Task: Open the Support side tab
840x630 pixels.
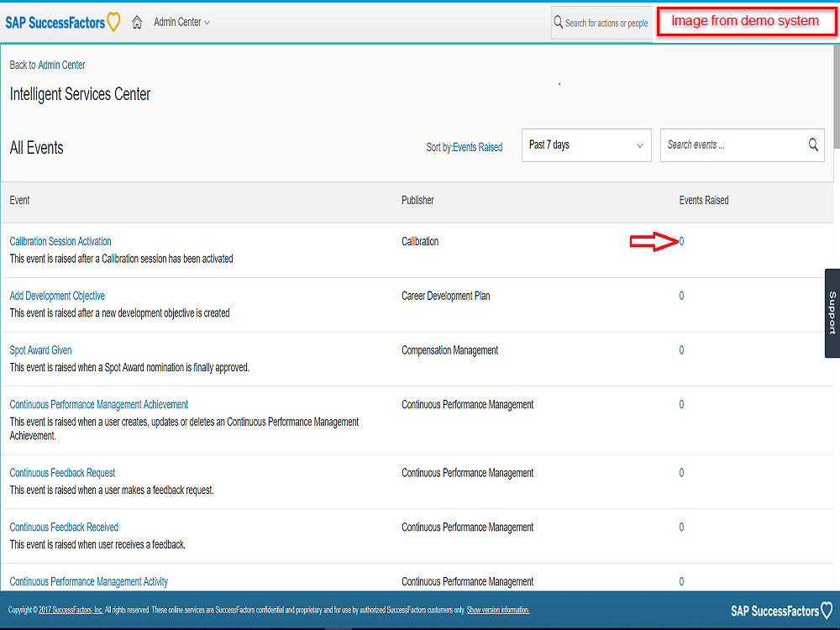Action: (832, 312)
